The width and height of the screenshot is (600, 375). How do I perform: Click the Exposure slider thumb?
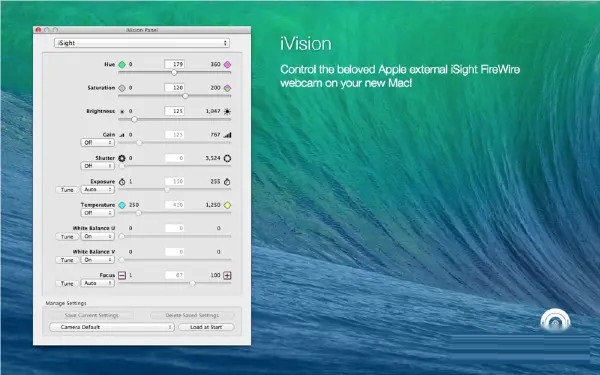[167, 189]
